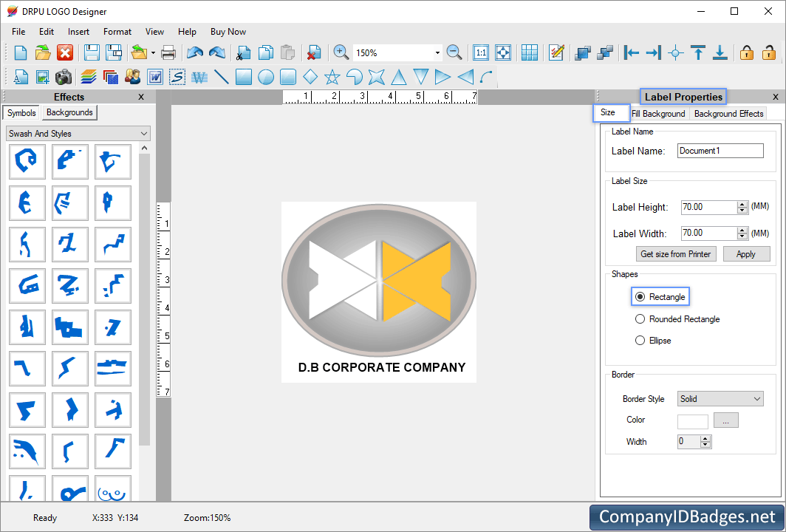Create a new blank document

point(21,52)
